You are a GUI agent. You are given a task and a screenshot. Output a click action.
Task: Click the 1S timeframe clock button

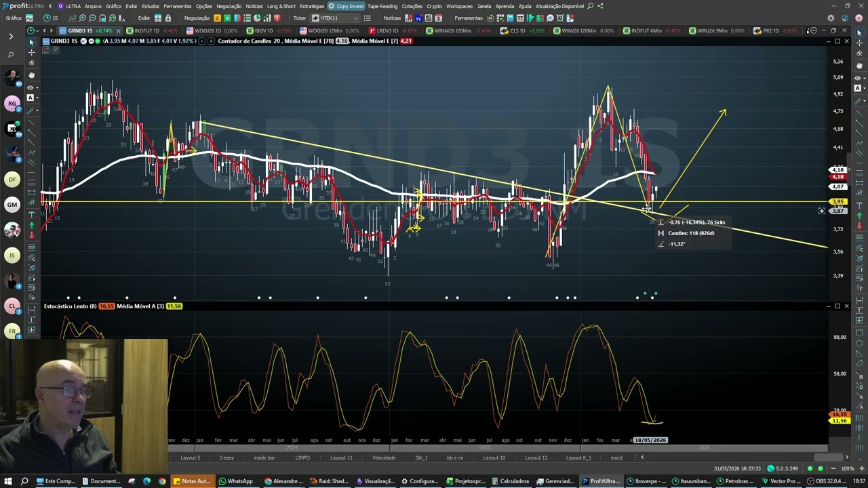51,18
